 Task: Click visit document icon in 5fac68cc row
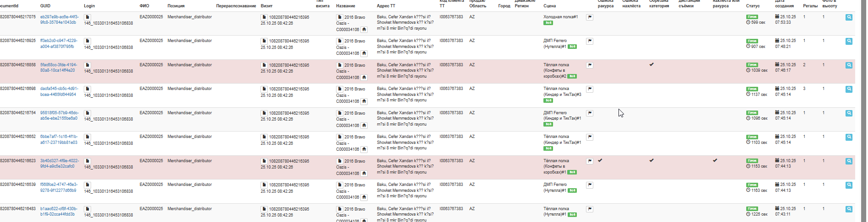point(264,65)
